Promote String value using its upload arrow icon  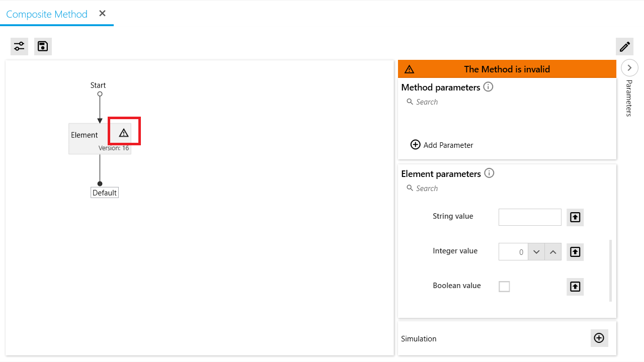coord(575,217)
